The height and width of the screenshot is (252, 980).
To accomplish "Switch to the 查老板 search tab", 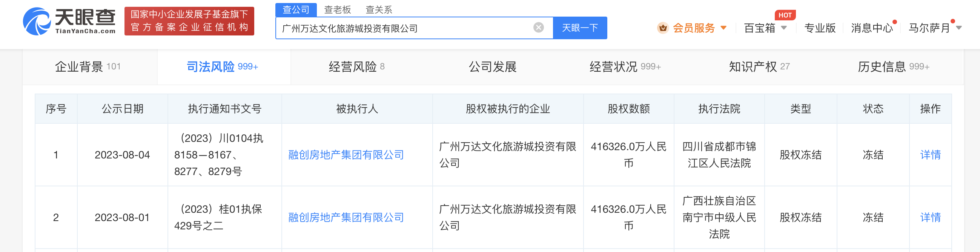I will pyautogui.click(x=338, y=9).
